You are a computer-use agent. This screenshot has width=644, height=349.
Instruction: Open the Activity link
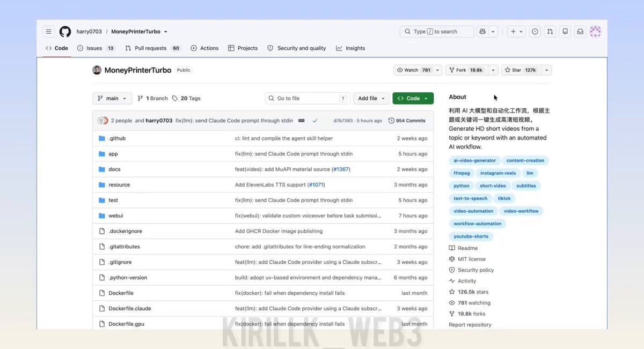[462, 281]
